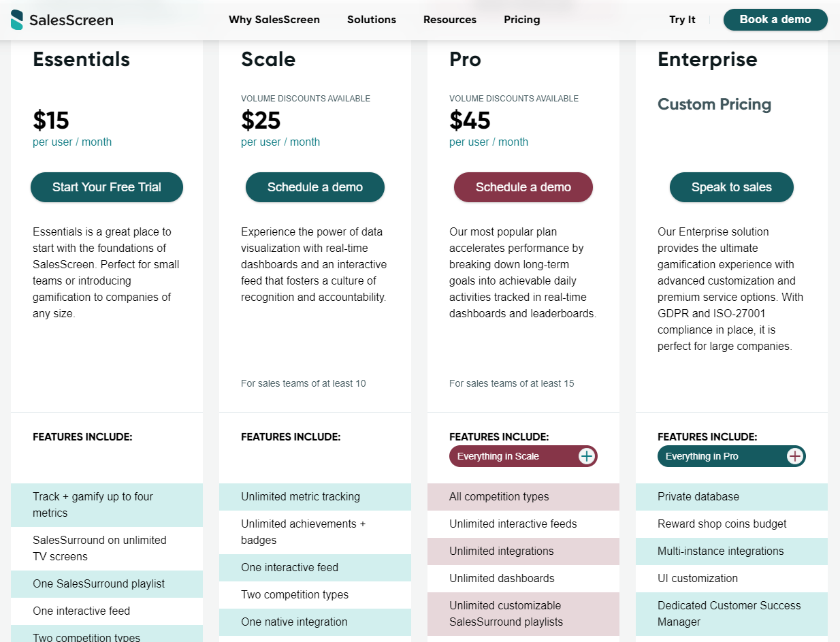Expand the Everything in Pro pill
Viewport: 840px width, 642px height.
coord(732,456)
